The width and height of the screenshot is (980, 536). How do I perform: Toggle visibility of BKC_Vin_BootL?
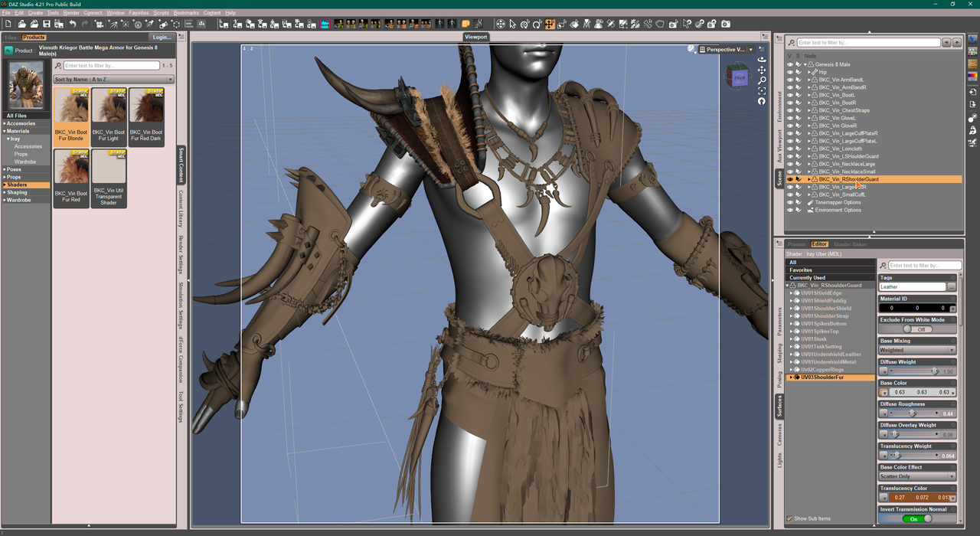pyautogui.click(x=790, y=95)
